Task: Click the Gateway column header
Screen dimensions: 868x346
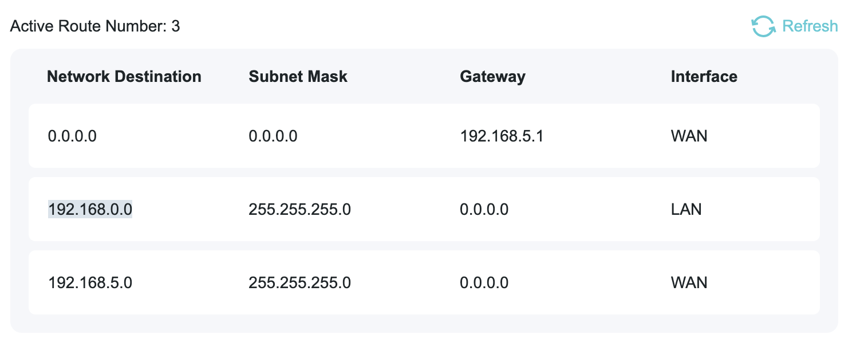Action: pos(492,77)
